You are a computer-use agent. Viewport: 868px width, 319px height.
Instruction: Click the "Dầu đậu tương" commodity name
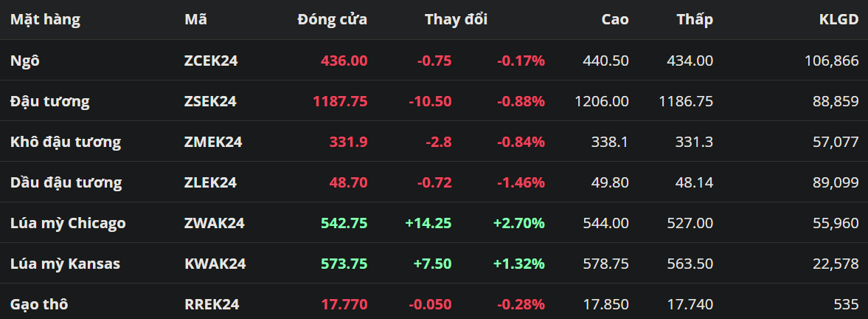(66, 182)
